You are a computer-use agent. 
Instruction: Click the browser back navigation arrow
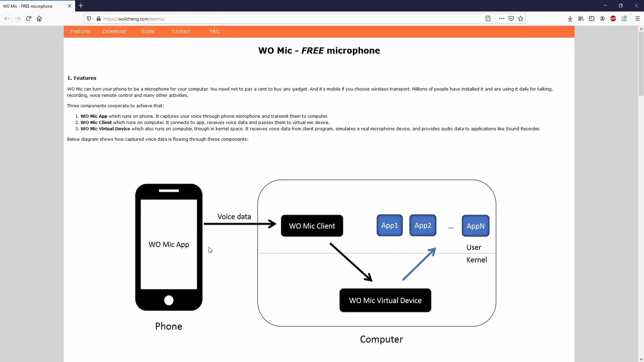click(7, 18)
